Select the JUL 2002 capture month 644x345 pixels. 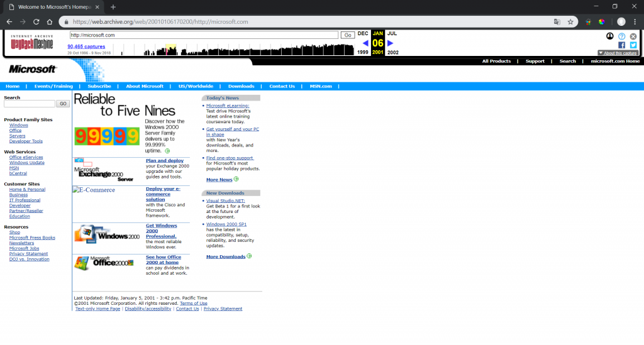(x=392, y=43)
